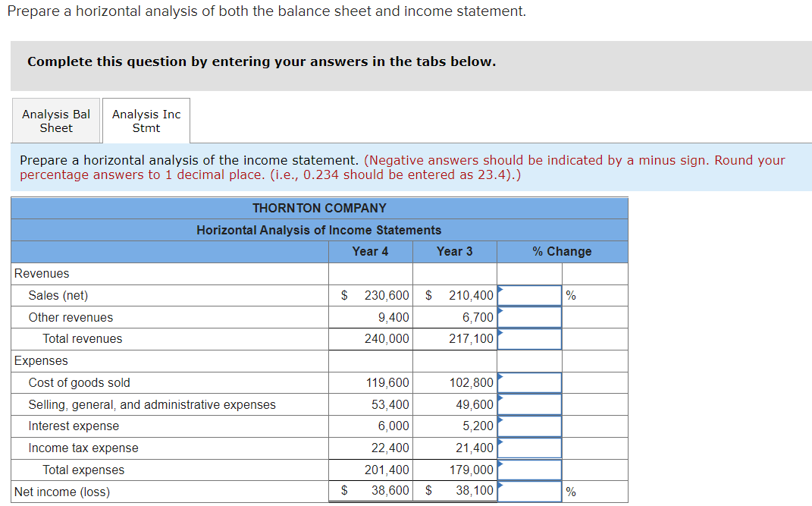Click the Interest expense percent change box

point(529,426)
